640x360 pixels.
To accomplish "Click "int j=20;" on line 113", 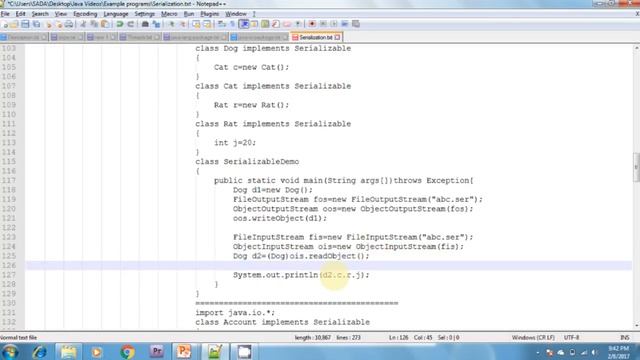I will click(x=235, y=143).
